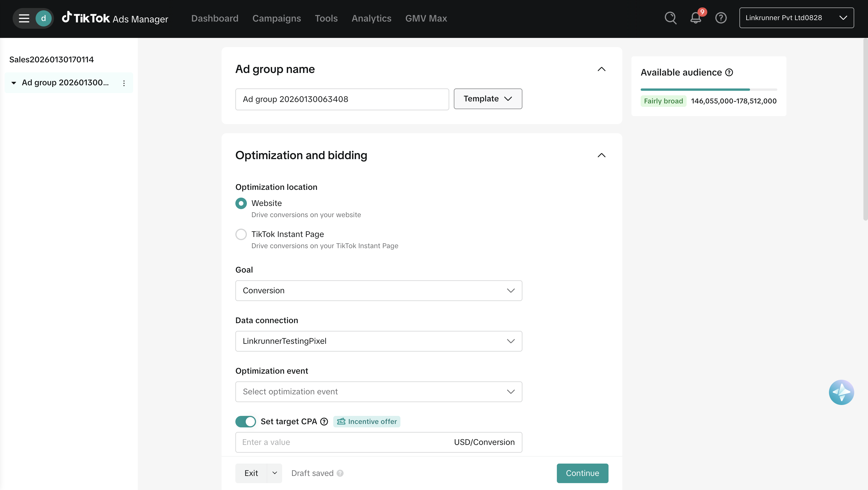
Task: Click Available audience info icon
Action: point(729,72)
